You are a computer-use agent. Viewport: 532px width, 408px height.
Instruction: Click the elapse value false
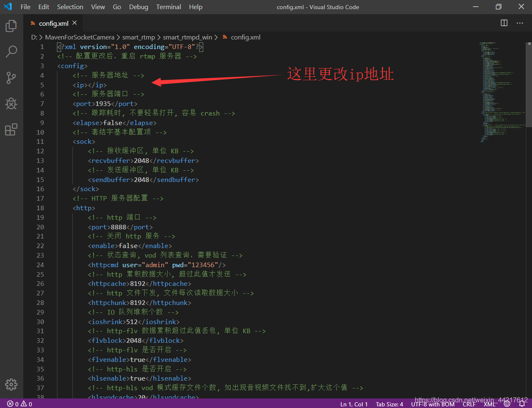[113, 123]
